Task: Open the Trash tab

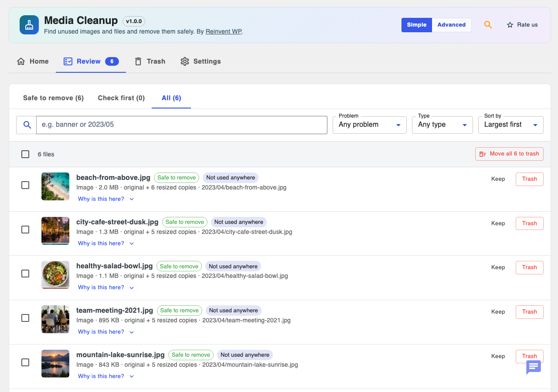Action: 150,61
